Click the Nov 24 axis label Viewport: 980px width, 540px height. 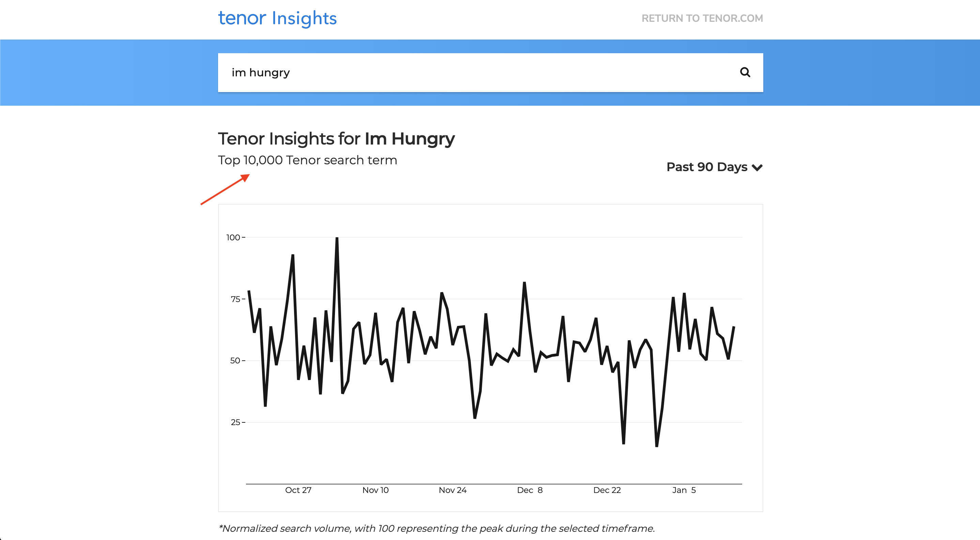click(453, 490)
